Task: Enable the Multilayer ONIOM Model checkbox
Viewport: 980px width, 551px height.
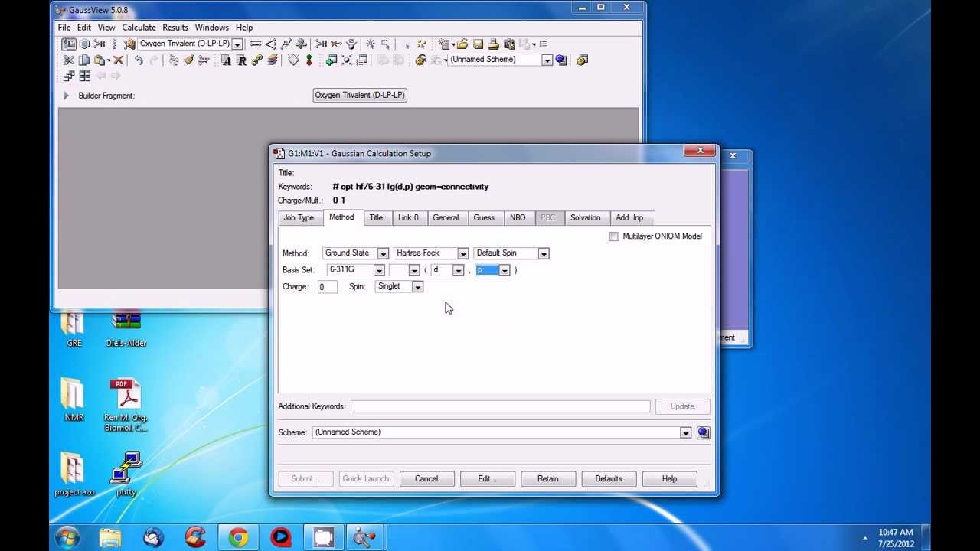Action: coord(613,236)
